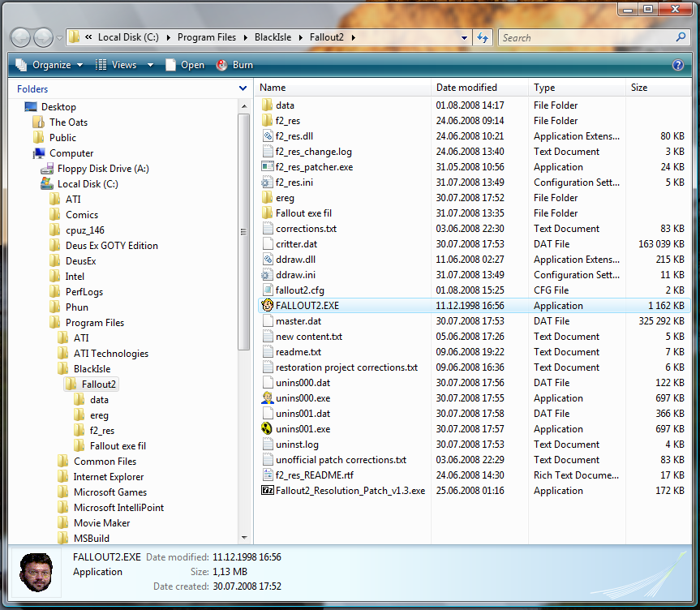Select the unofficial patch corrections.txt file
The height and width of the screenshot is (610, 700).
point(341,460)
